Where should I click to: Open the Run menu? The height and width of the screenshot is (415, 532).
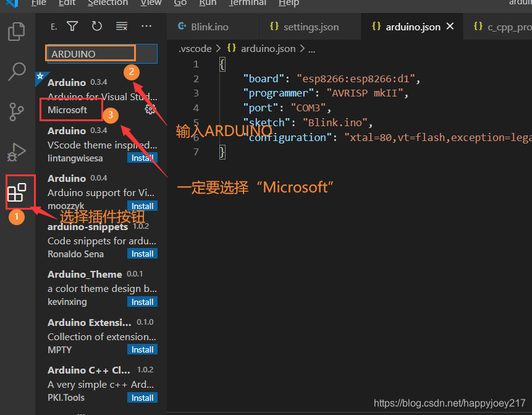click(208, 2)
